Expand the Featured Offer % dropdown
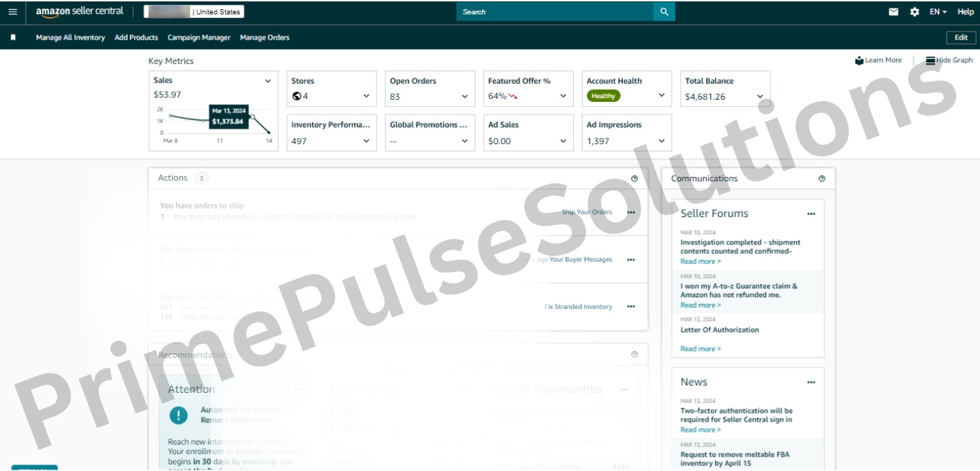This screenshot has height=471, width=980. tap(563, 96)
